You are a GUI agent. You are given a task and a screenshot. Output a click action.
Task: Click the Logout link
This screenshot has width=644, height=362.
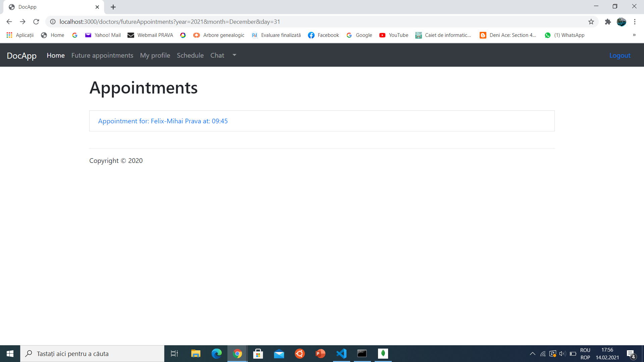[620, 55]
